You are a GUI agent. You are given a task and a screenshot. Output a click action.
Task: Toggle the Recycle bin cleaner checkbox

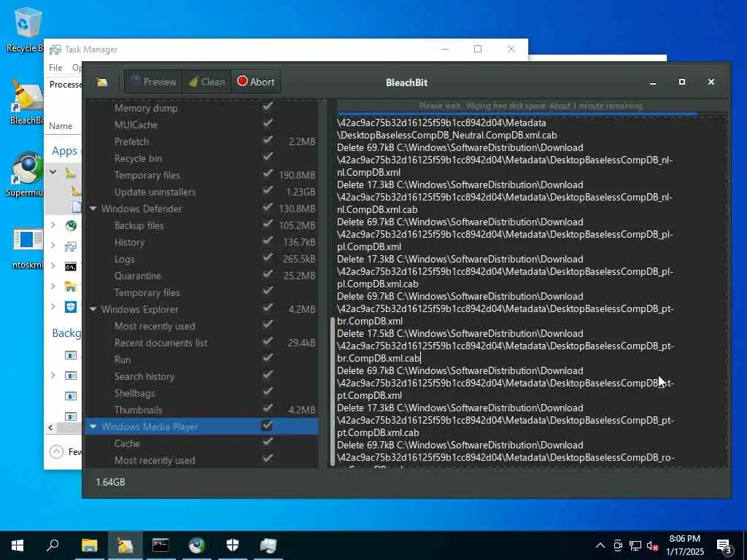click(268, 157)
